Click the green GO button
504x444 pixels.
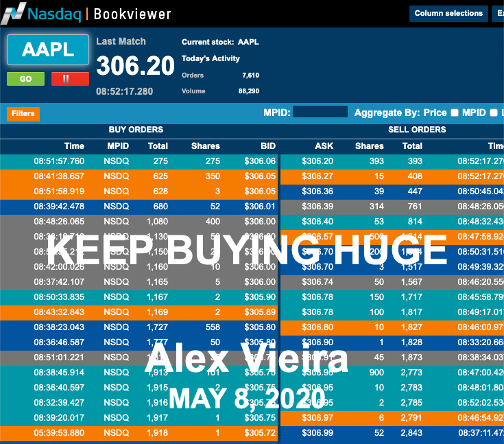pos(26,79)
